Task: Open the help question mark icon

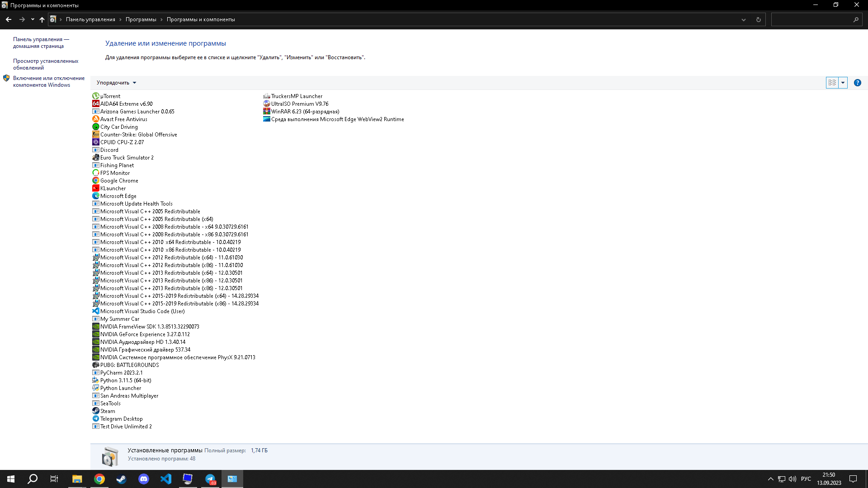Action: click(x=858, y=83)
